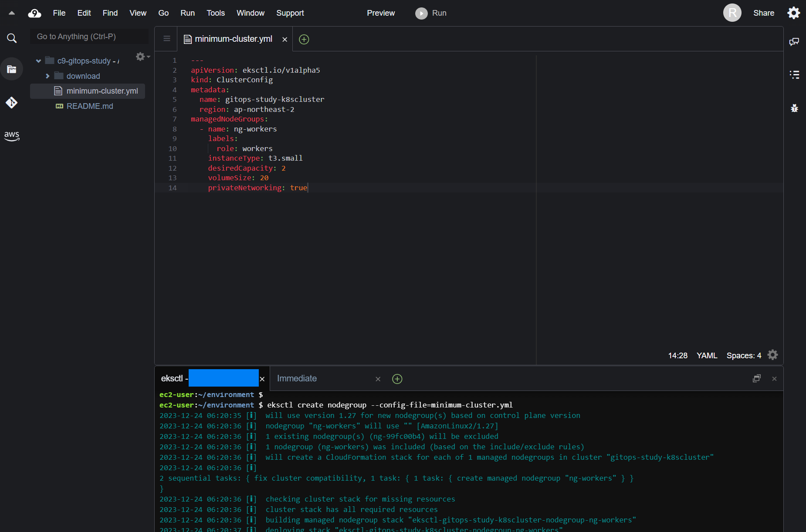Change the YAML syntax mode in status bar
The width and height of the screenshot is (806, 532).
pyautogui.click(x=707, y=356)
